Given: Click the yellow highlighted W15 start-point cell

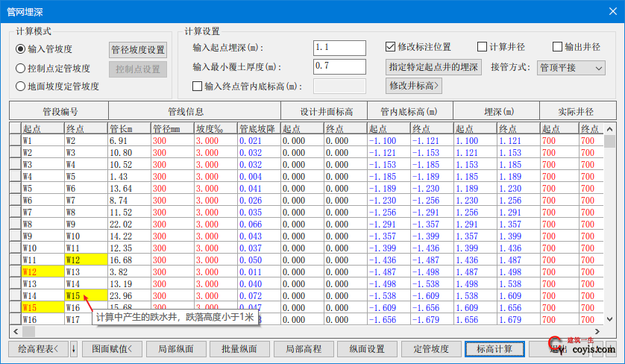Looking at the screenshot, I should (x=43, y=308).
